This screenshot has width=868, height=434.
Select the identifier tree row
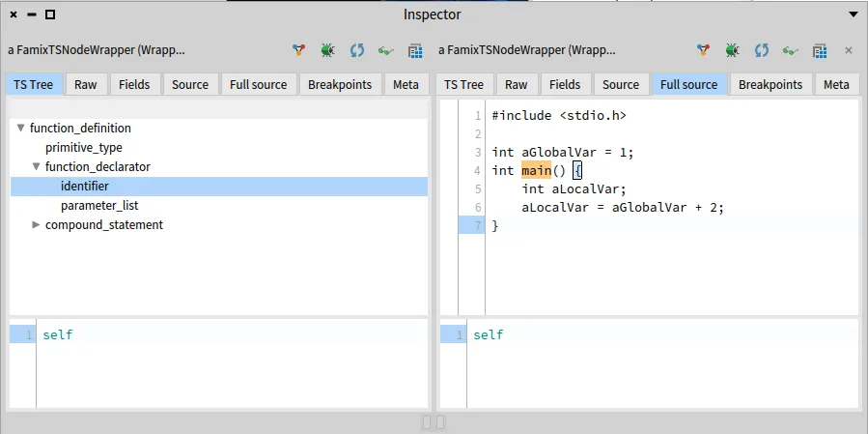click(219, 187)
